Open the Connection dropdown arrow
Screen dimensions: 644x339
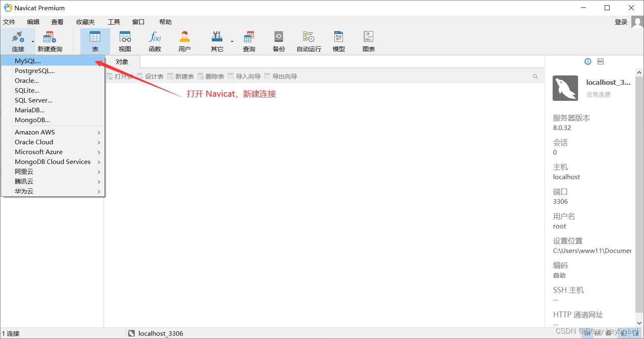click(33, 41)
